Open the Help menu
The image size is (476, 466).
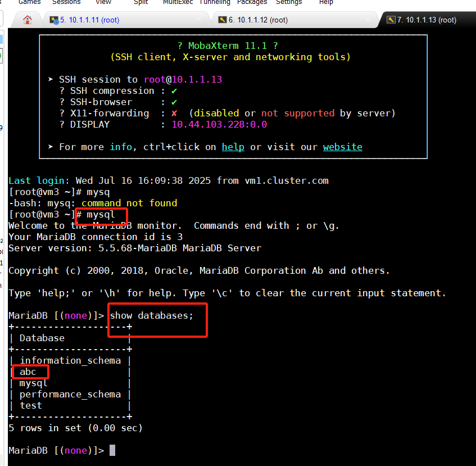pos(326,2)
